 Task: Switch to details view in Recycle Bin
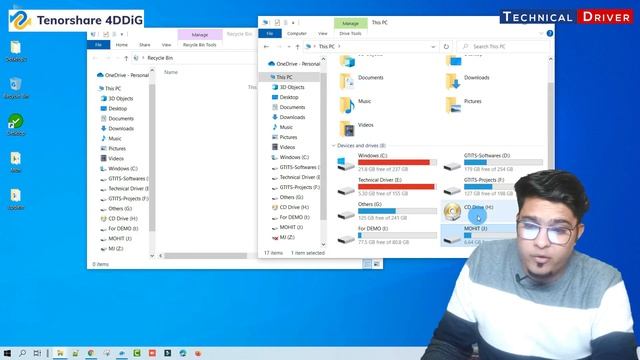point(367,264)
